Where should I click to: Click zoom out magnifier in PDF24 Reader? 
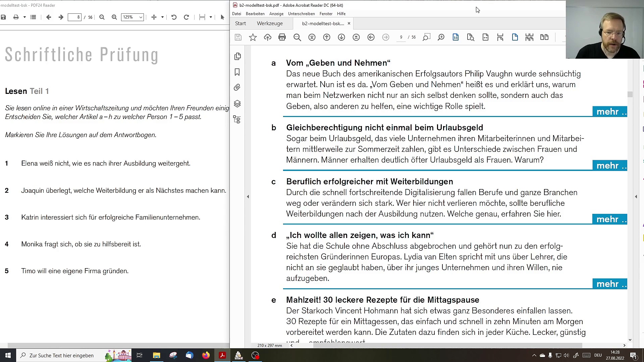[x=102, y=17]
